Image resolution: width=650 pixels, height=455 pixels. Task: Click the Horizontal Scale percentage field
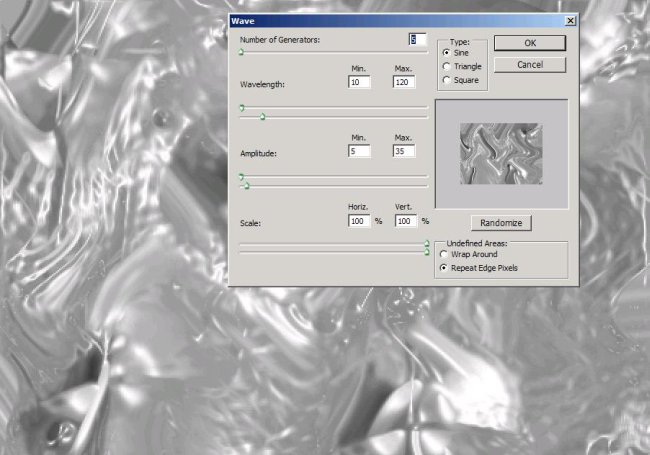pyautogui.click(x=359, y=221)
